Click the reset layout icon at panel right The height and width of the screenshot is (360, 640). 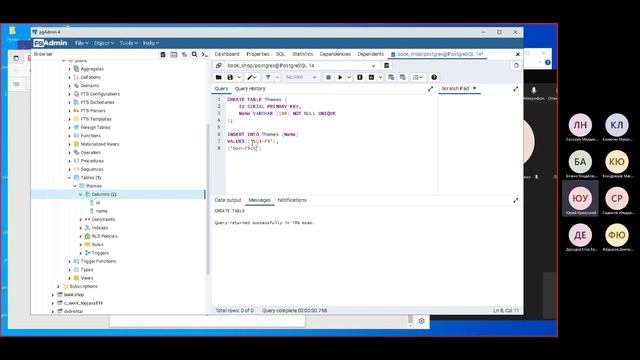pos(516,66)
